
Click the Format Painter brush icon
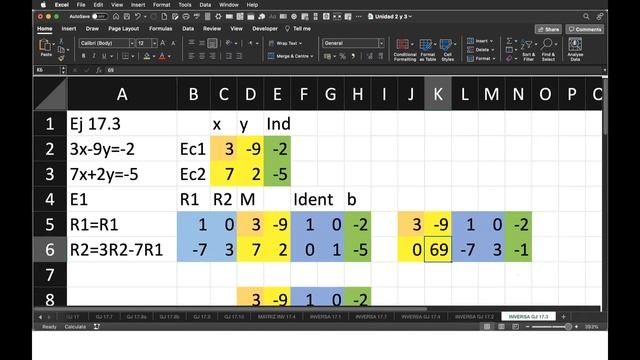61,58
